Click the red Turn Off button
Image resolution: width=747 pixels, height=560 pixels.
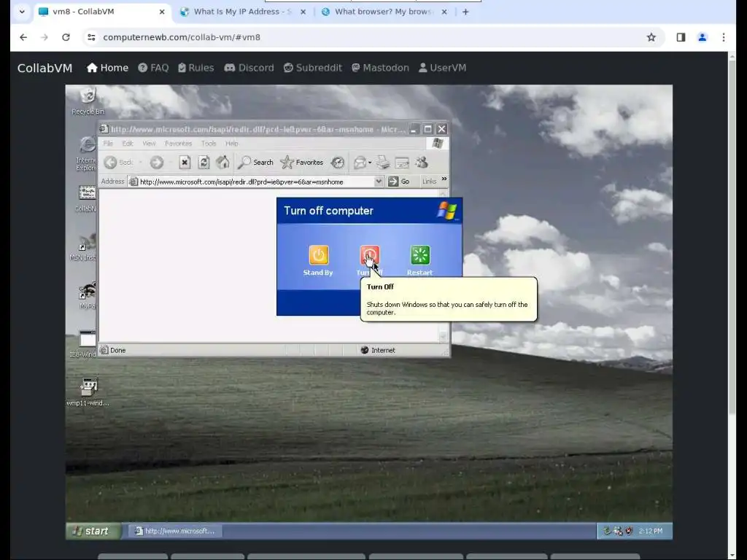coord(370,255)
